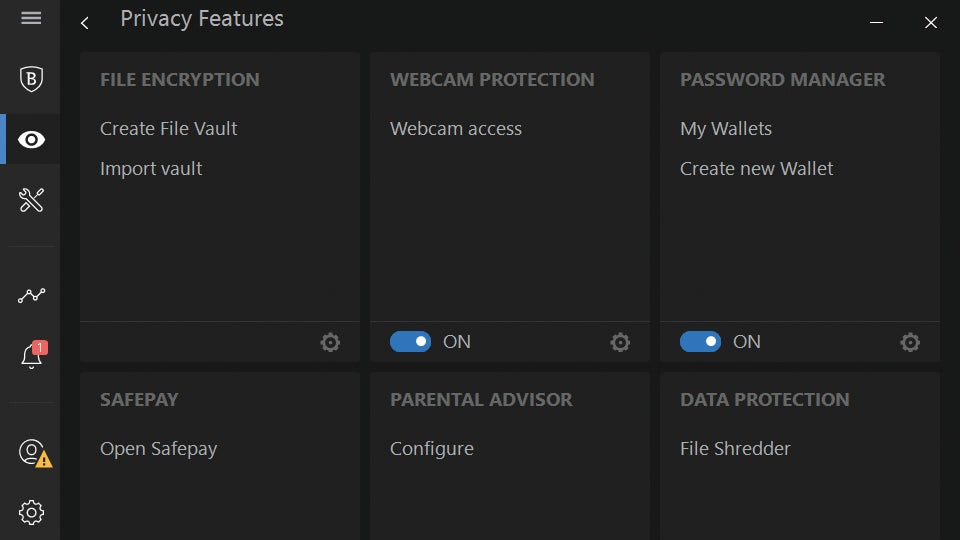This screenshot has width=960, height=540.
Task: Select Import vault option
Action: [151, 169]
